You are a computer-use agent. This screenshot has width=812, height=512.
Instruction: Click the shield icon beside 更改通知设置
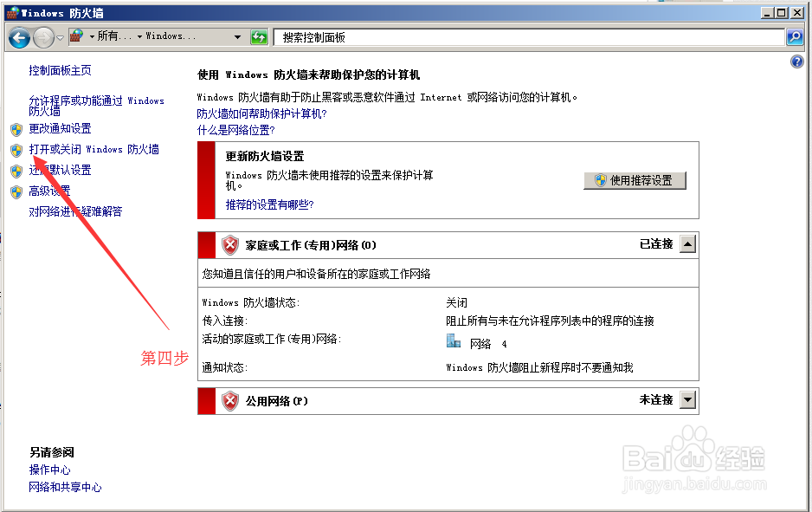tap(16, 129)
